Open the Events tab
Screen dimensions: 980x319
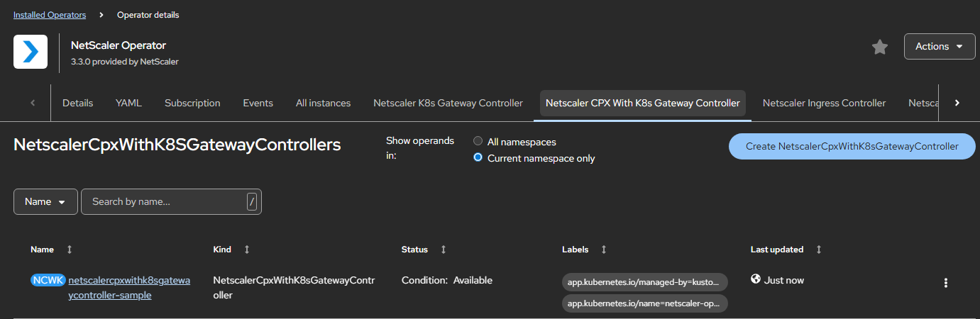(258, 103)
